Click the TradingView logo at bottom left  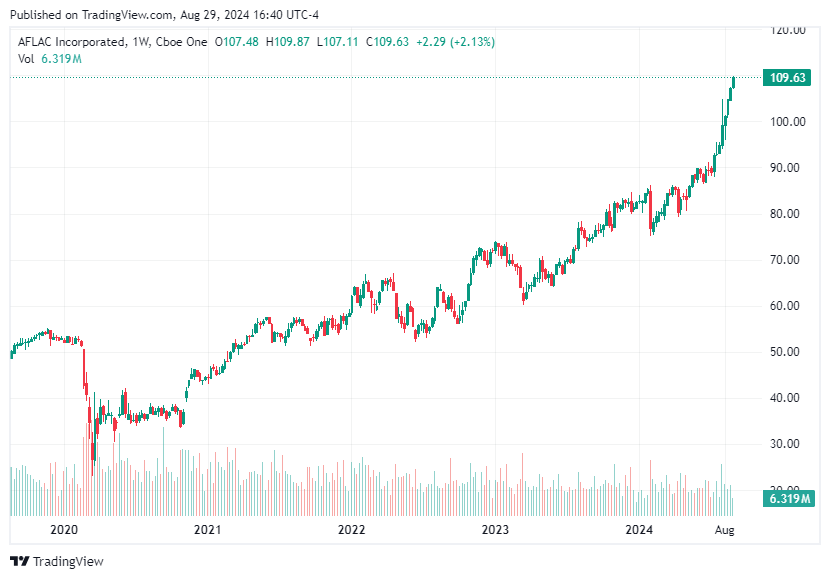coord(22,560)
